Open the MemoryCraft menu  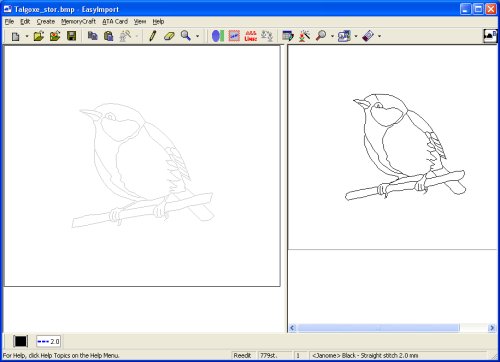[78, 22]
